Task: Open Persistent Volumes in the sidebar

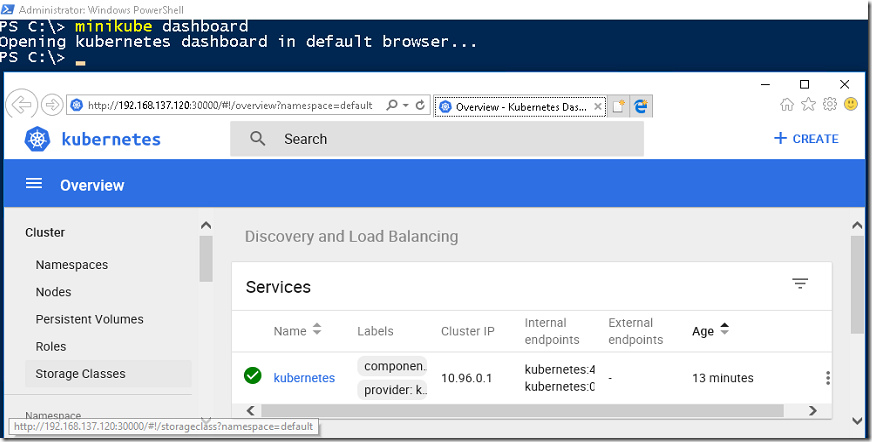Action: point(90,319)
